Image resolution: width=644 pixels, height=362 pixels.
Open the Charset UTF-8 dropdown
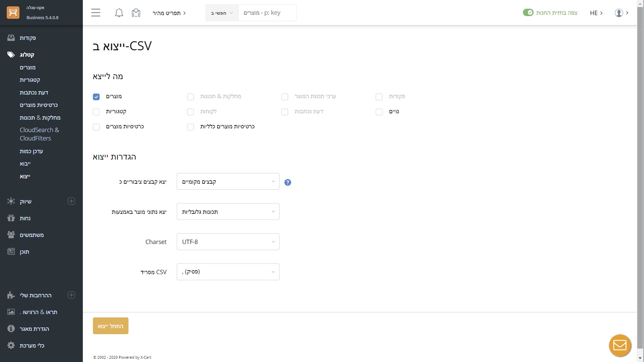[228, 242]
